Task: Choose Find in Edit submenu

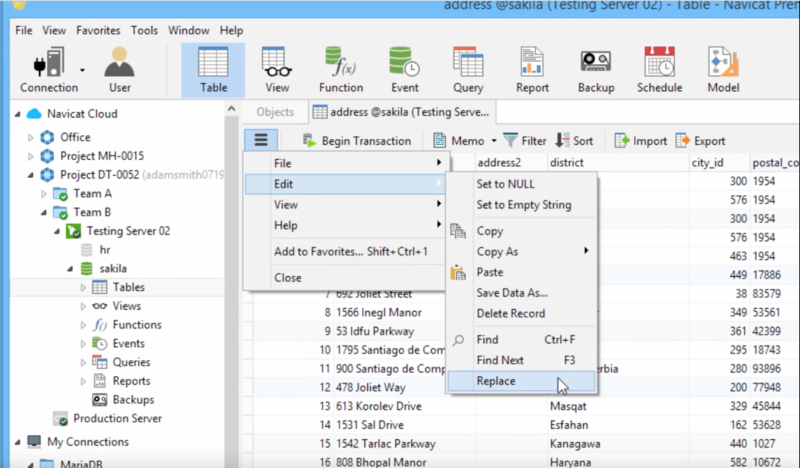Action: pyautogui.click(x=521, y=339)
